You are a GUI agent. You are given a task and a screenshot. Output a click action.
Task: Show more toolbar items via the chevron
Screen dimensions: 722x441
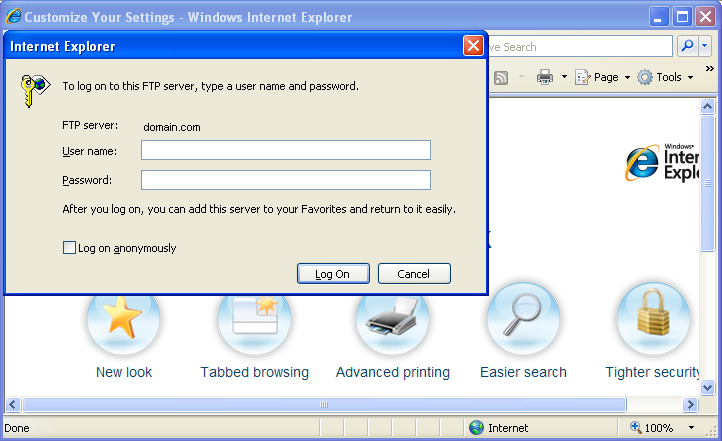710,69
